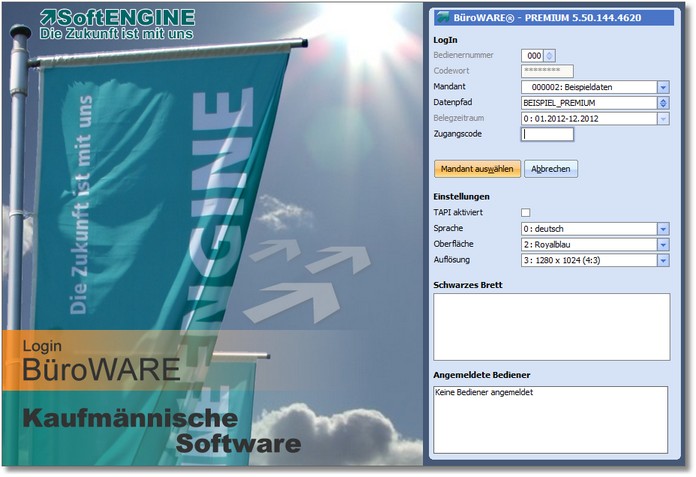Expand the Belegzeitraum dropdown
This screenshot has height=477, width=696.
tap(663, 118)
